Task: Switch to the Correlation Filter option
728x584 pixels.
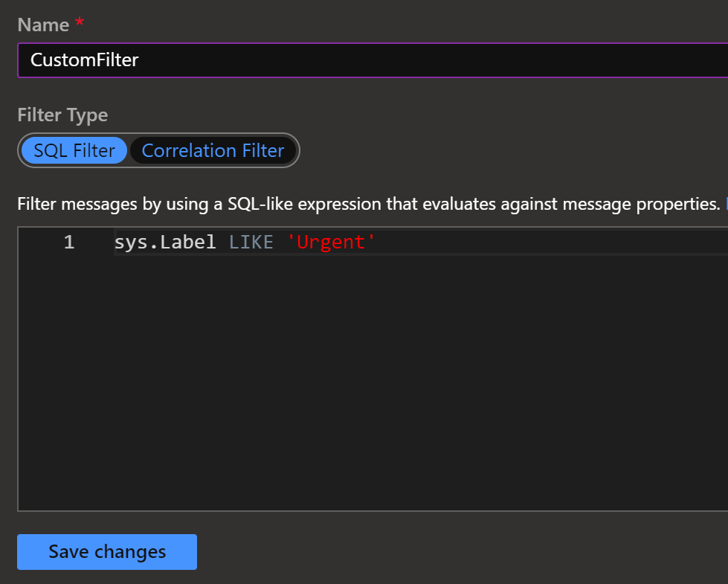Action: point(213,150)
